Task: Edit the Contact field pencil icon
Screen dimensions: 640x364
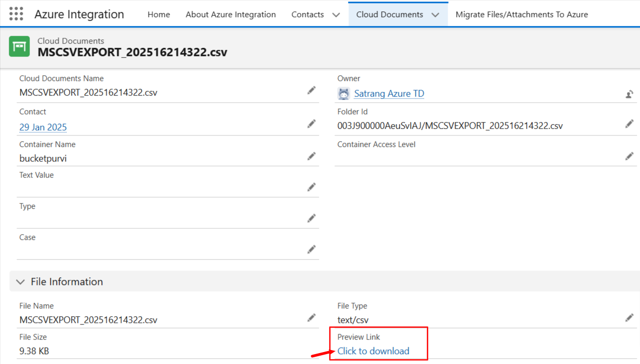Action: tap(311, 124)
